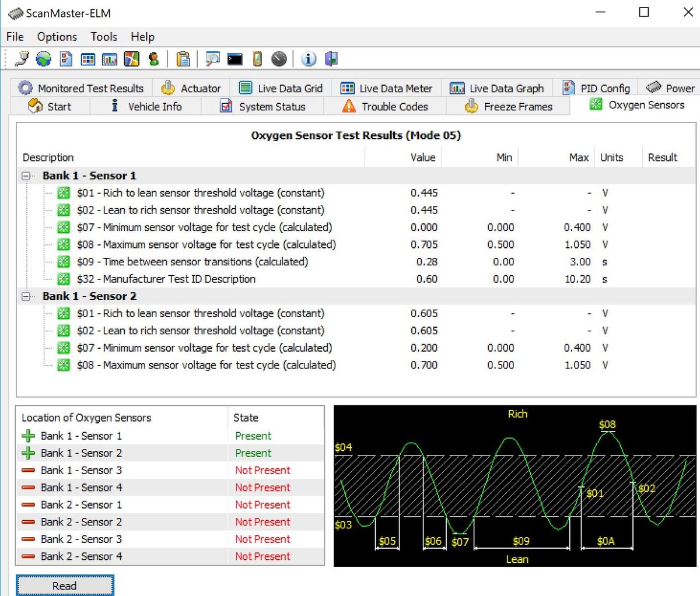Image resolution: width=700 pixels, height=596 pixels.
Task: Click the exit door toolbar icon
Action: coord(331,58)
